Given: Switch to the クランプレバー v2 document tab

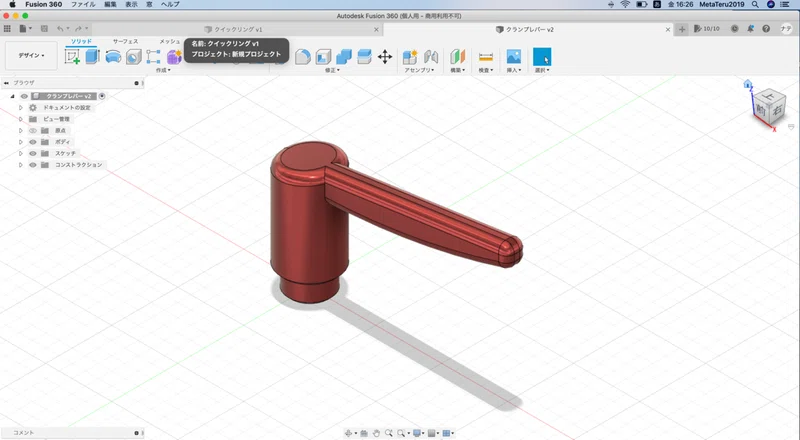Looking at the screenshot, I should pyautogui.click(x=529, y=30).
